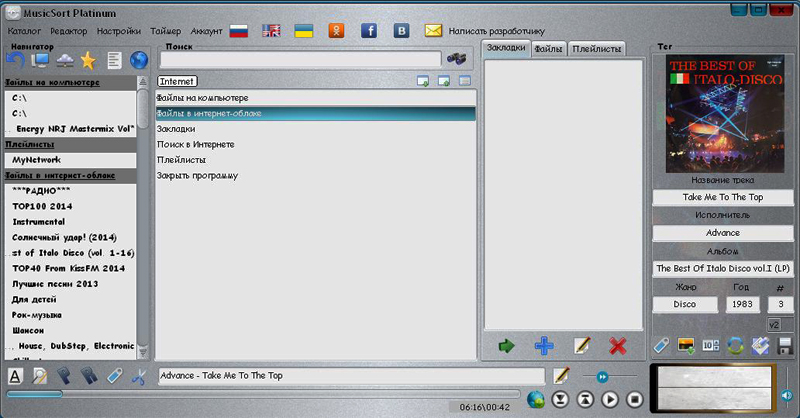Click the speaker volume knob

tap(787, 395)
